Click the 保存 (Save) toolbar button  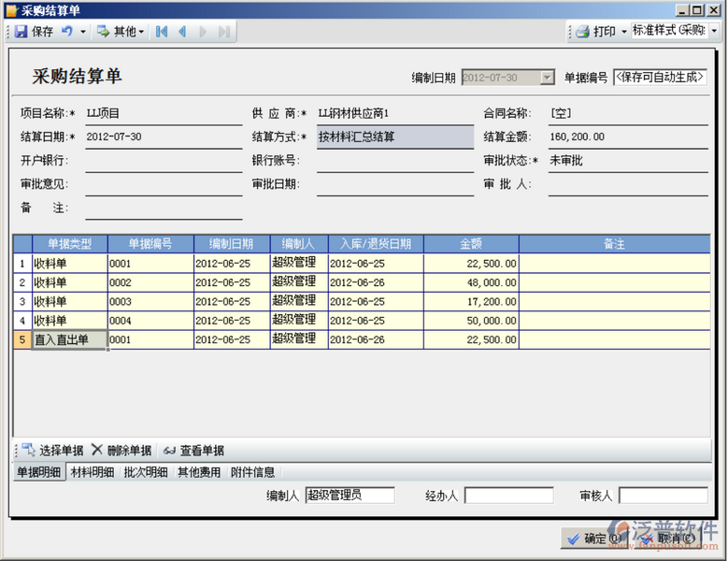point(34,32)
